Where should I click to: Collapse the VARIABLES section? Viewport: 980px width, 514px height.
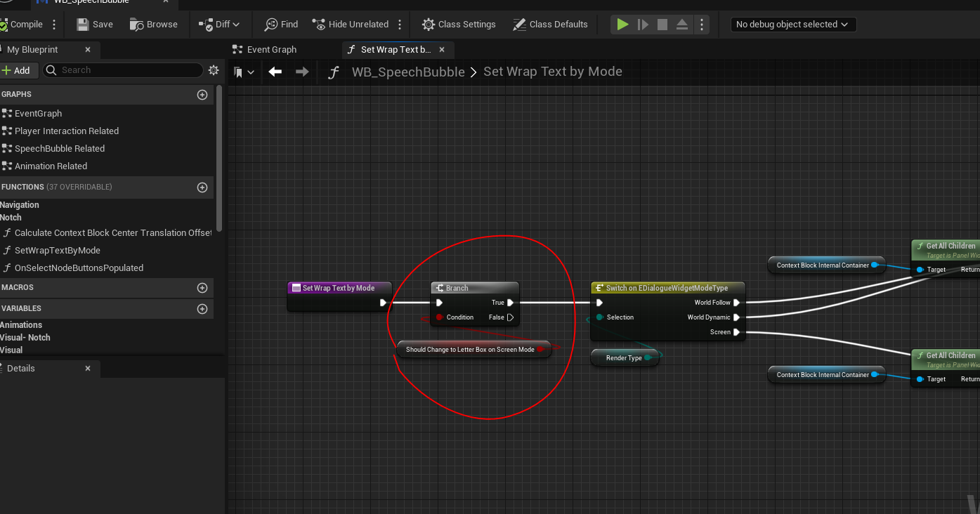pos(21,308)
